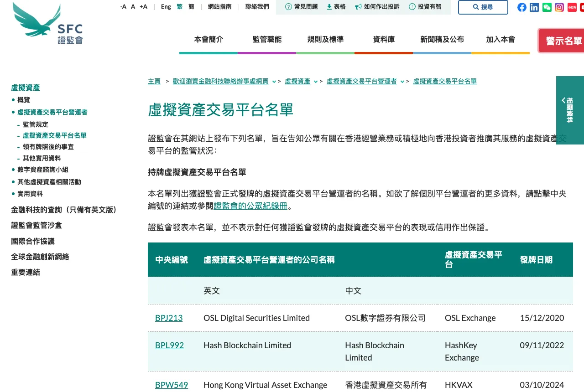Set default font size with A
Viewport: 584px width, 392px height.
coord(133,7)
